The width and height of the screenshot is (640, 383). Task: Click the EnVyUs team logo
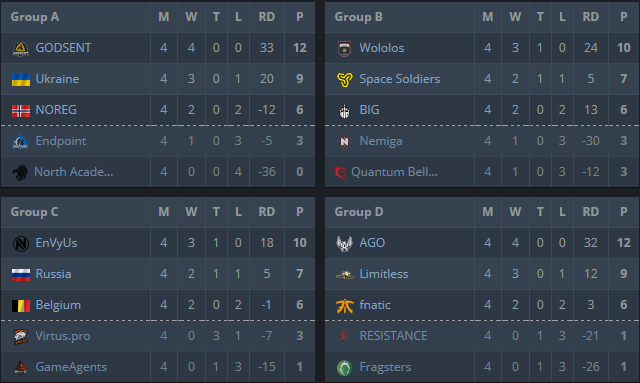pos(21,244)
